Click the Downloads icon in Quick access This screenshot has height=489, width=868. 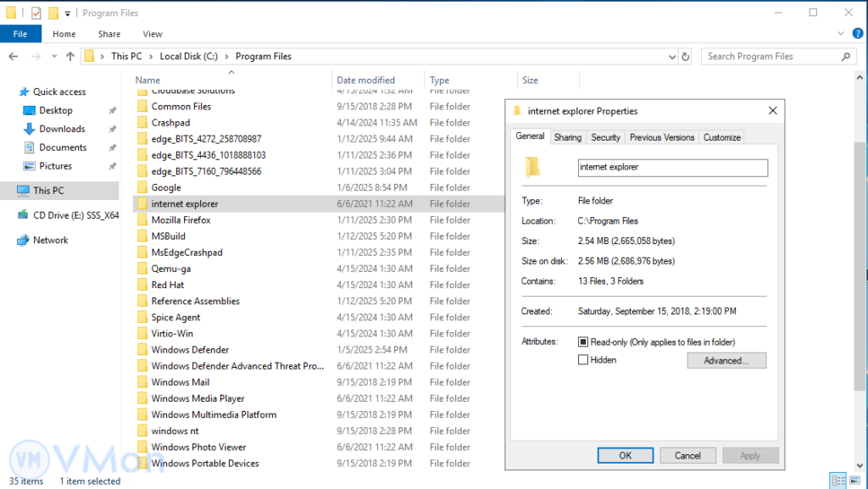click(x=29, y=129)
